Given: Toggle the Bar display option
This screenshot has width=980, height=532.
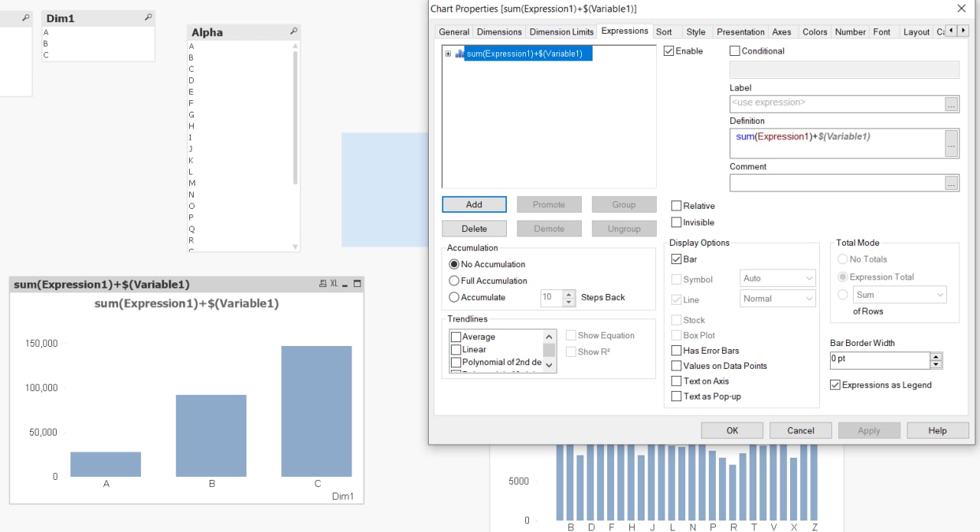Looking at the screenshot, I should (x=676, y=259).
